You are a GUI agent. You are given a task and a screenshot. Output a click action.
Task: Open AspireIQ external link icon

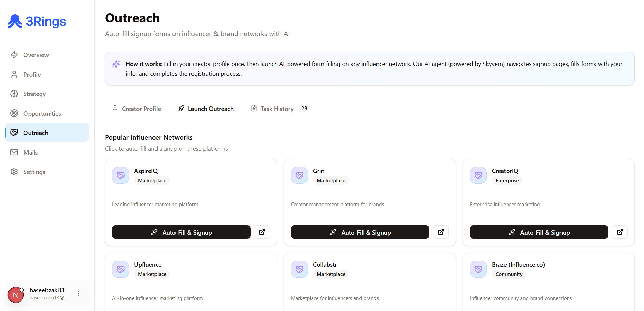pos(262,232)
